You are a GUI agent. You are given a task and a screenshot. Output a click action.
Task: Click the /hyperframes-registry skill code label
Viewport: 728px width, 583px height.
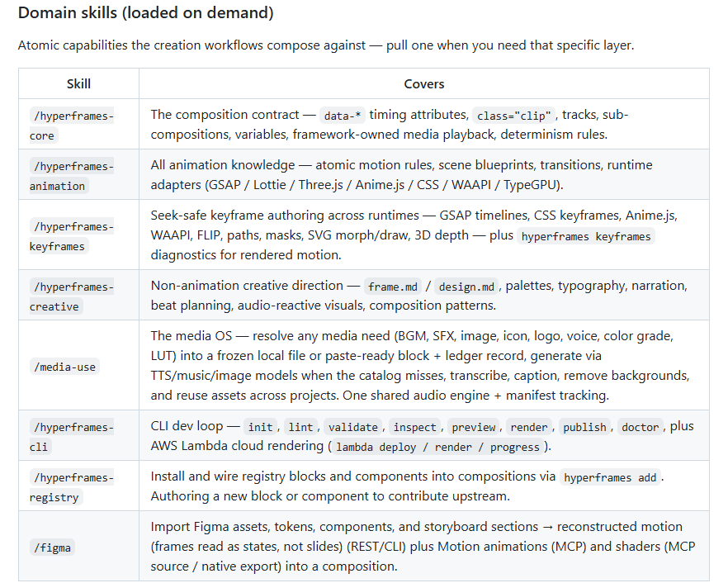click(x=72, y=487)
